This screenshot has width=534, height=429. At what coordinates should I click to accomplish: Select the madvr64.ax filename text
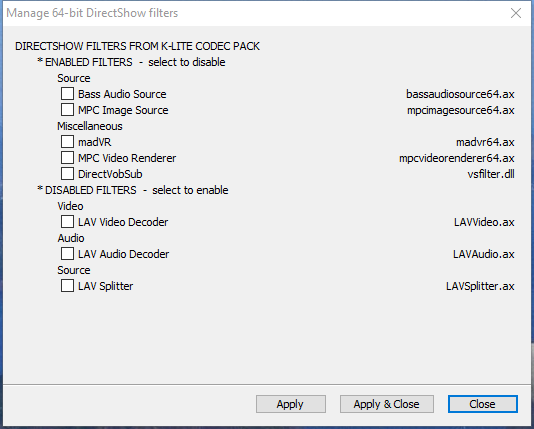(x=485, y=142)
